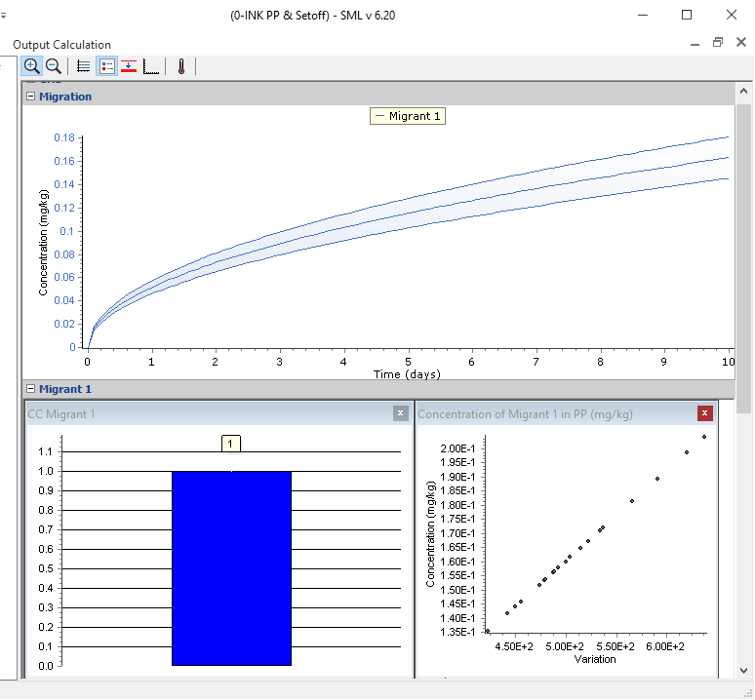This screenshot has height=700, width=755.
Task: Select the zoom out magnifier tool
Action: point(54,66)
